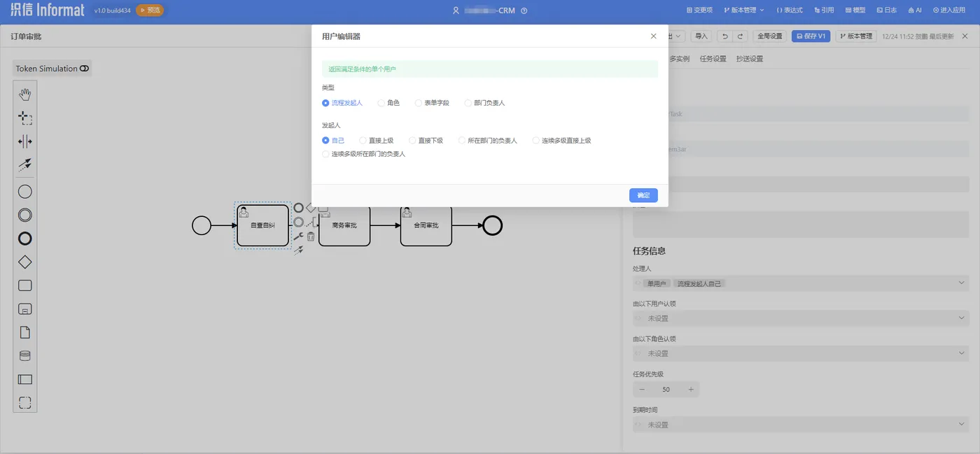Create a group from the palette
Viewport: 980px width, 454px height.
[x=25, y=403]
